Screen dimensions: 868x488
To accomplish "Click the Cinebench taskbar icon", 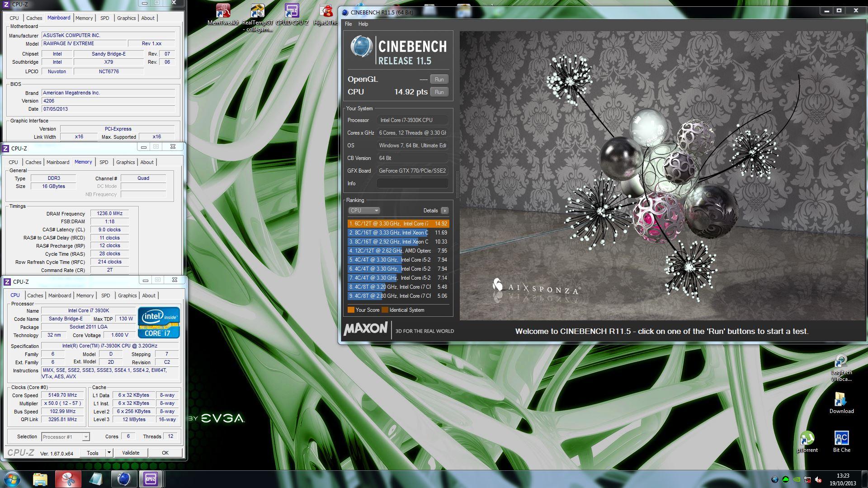I will [123, 479].
